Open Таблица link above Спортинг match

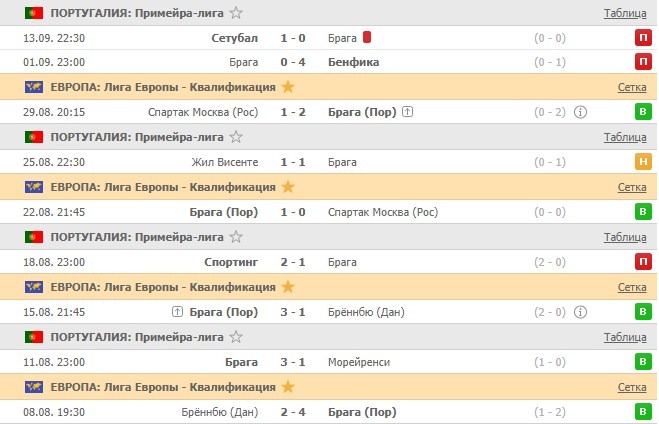point(625,237)
